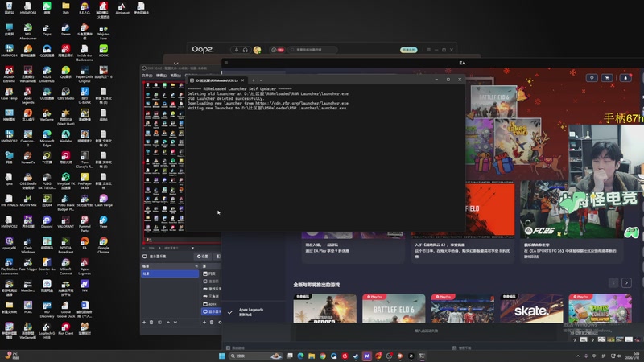644x362 pixels.
Task: Open File Explorer from the taskbar
Action: [x=312, y=356]
